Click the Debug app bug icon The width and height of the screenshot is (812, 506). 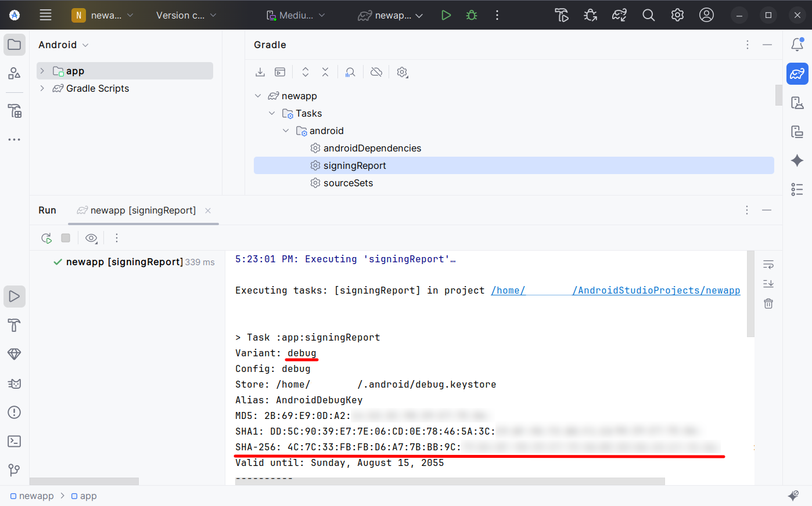(x=472, y=16)
